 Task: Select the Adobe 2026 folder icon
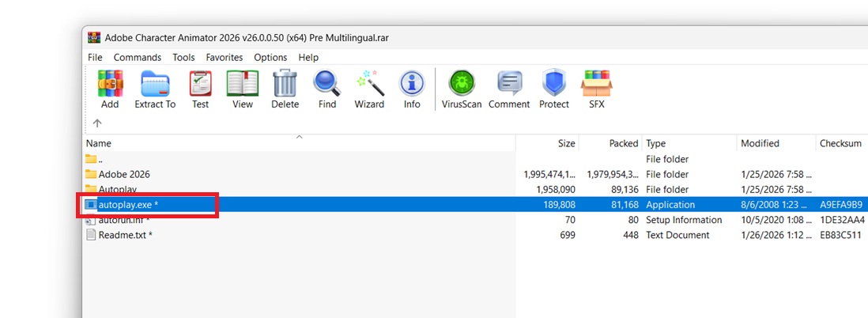click(x=91, y=175)
